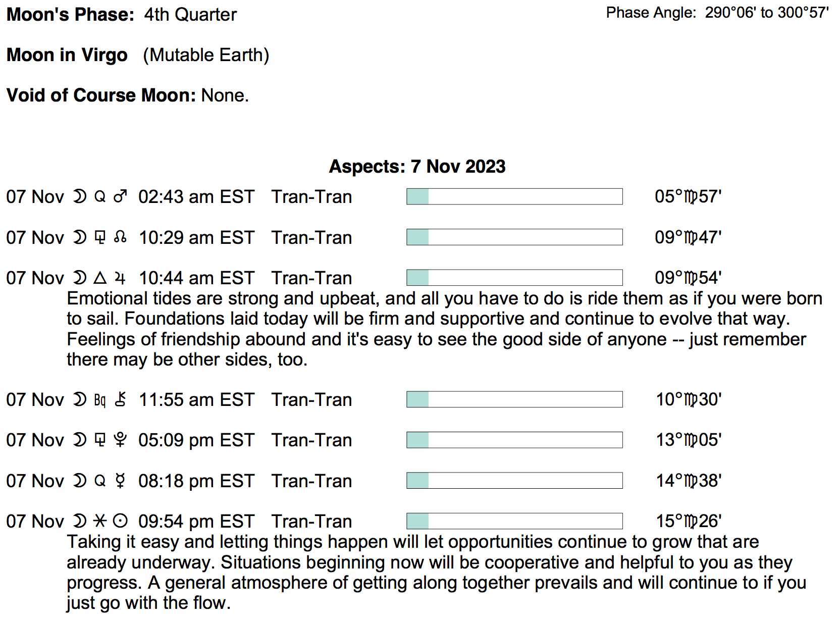The height and width of the screenshot is (620, 840).
Task: Select the Moon crescent in the 02:43 am row
Action: (80, 196)
